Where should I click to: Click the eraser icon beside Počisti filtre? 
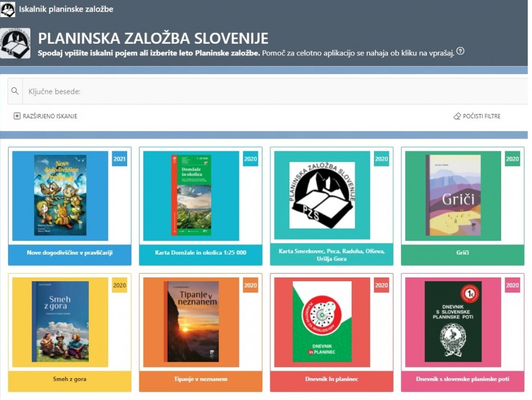click(457, 116)
